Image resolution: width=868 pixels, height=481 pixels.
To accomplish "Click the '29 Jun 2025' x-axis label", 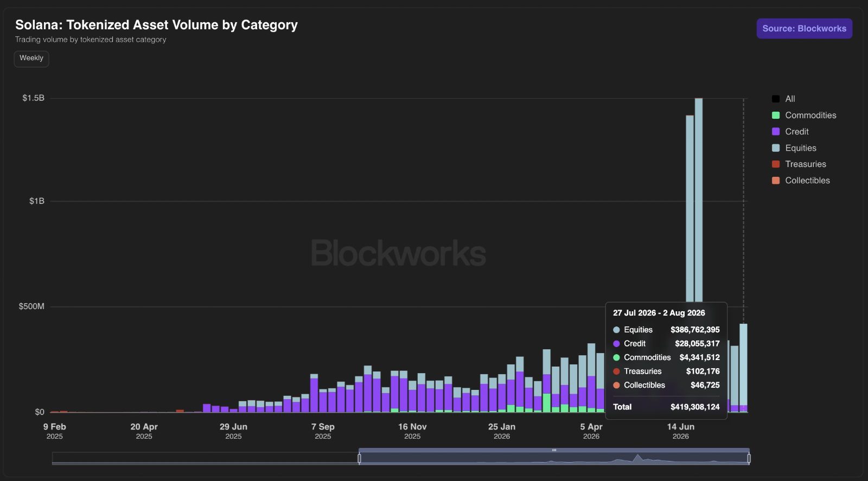I will point(233,431).
